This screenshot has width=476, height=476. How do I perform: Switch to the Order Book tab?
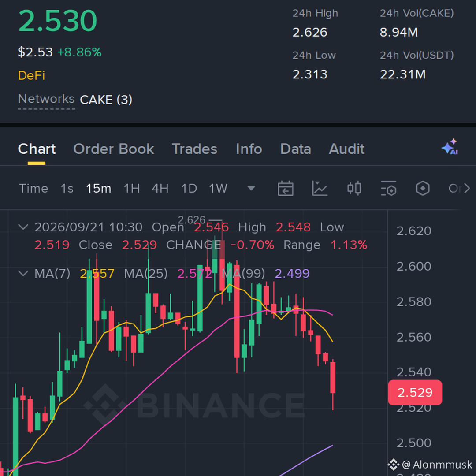pos(114,149)
